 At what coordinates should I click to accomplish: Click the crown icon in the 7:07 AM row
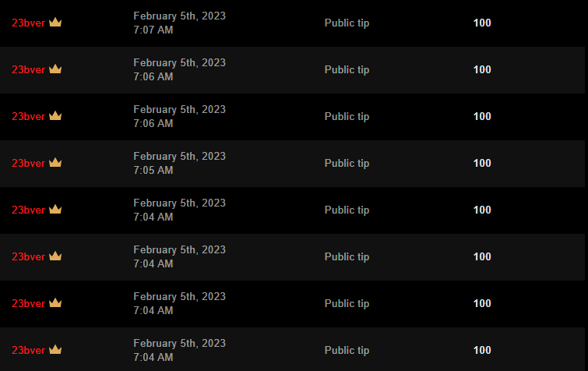pos(55,23)
